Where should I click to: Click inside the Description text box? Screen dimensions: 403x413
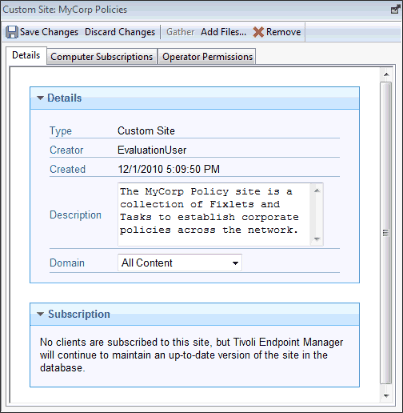click(214, 214)
